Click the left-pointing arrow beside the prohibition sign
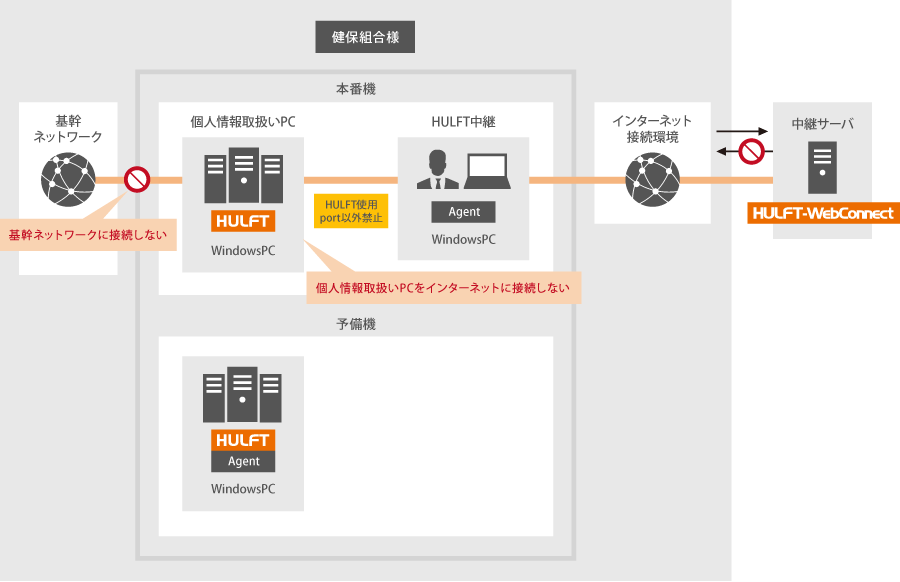 725,152
